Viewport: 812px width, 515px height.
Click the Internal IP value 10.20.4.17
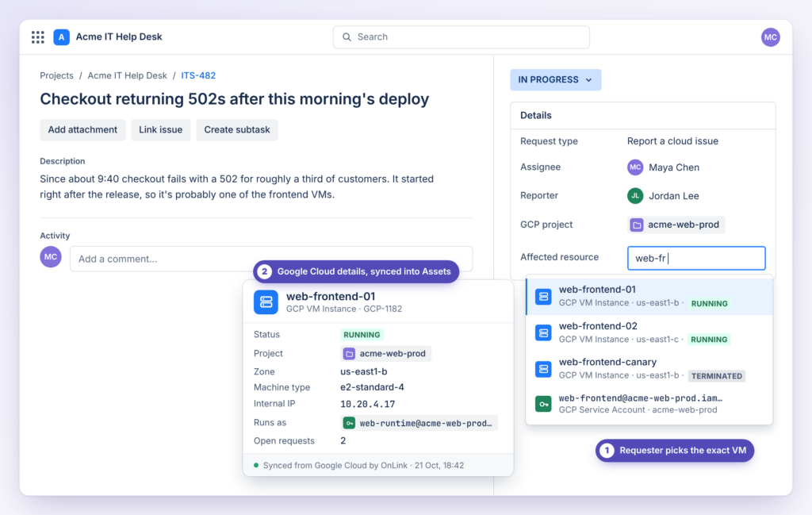[368, 404]
